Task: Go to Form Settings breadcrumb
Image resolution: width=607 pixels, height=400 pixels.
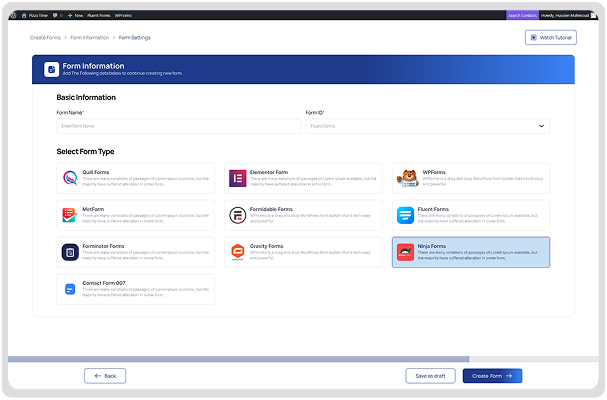Action: pos(134,38)
